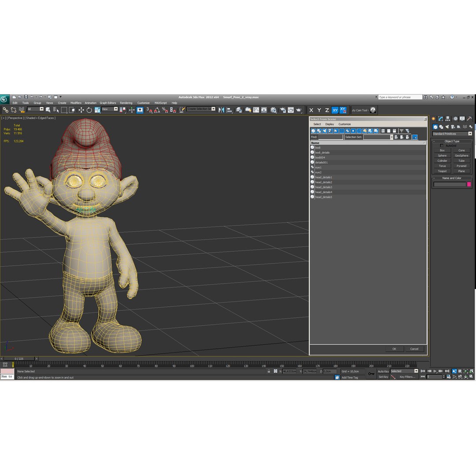476x476 pixels.
Task: Open the Display menu in Select From Scene
Action: click(329, 124)
